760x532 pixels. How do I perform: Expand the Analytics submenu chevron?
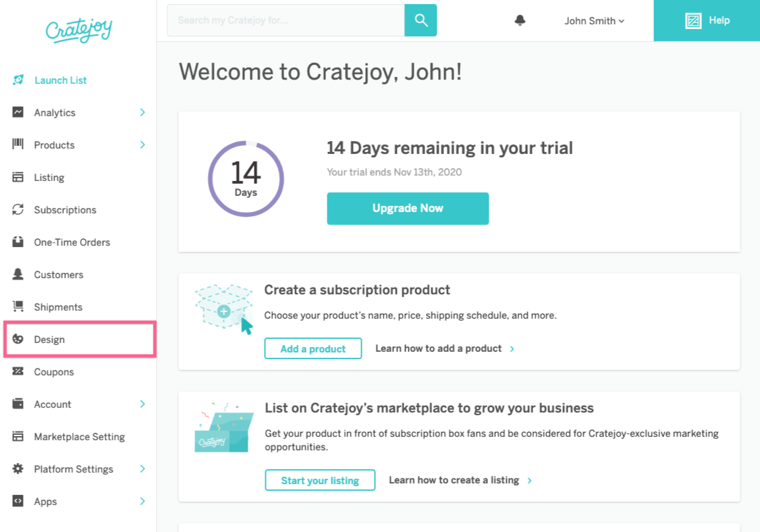coord(142,112)
